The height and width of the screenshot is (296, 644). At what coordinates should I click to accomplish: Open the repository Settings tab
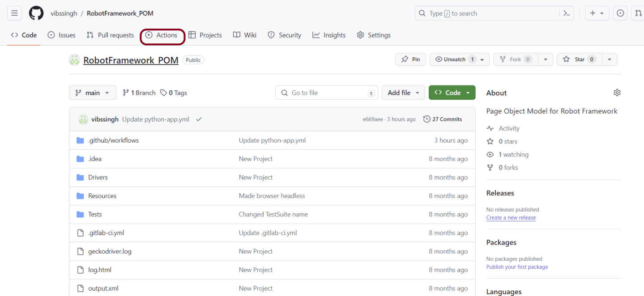pyautogui.click(x=374, y=35)
